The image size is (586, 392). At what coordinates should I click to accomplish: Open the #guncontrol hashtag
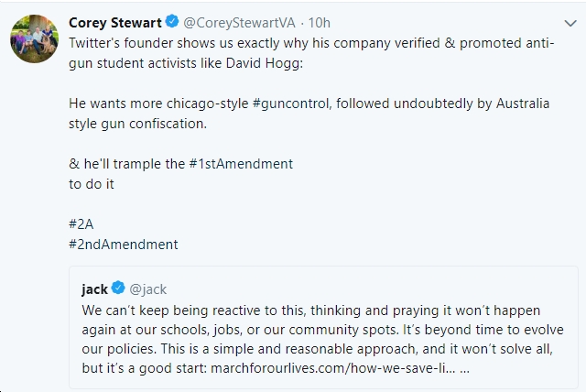291,103
